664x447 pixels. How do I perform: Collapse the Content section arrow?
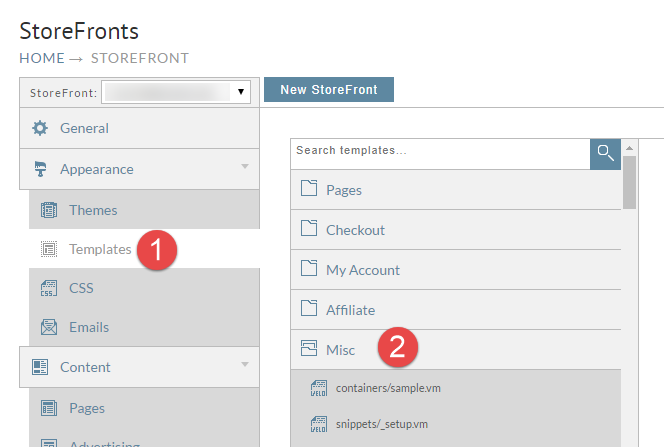[245, 364]
